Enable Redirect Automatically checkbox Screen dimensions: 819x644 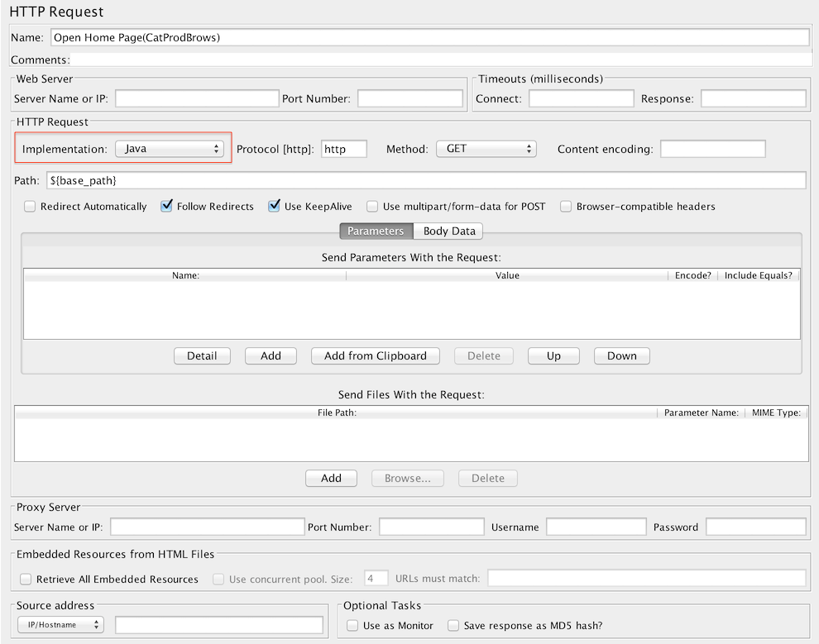30,207
